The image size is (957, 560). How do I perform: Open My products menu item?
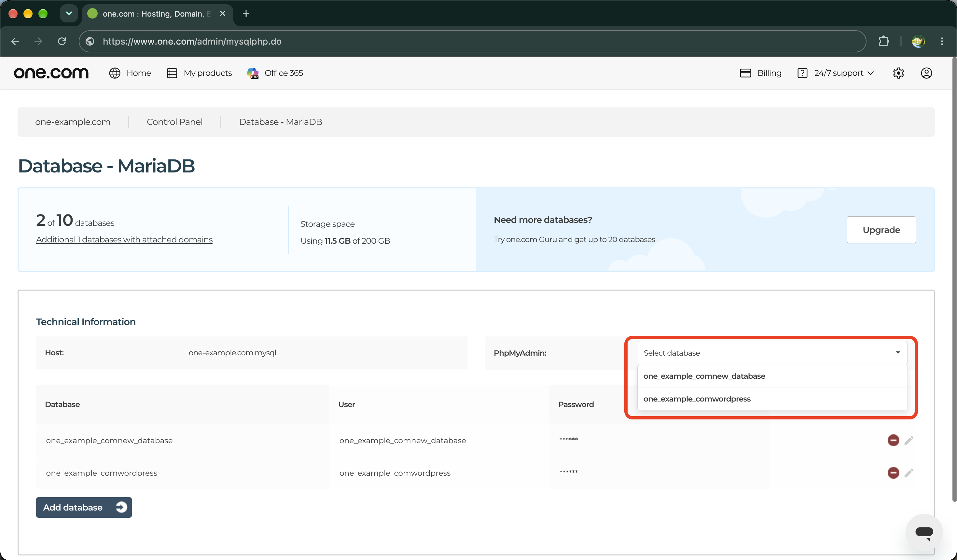pos(199,73)
